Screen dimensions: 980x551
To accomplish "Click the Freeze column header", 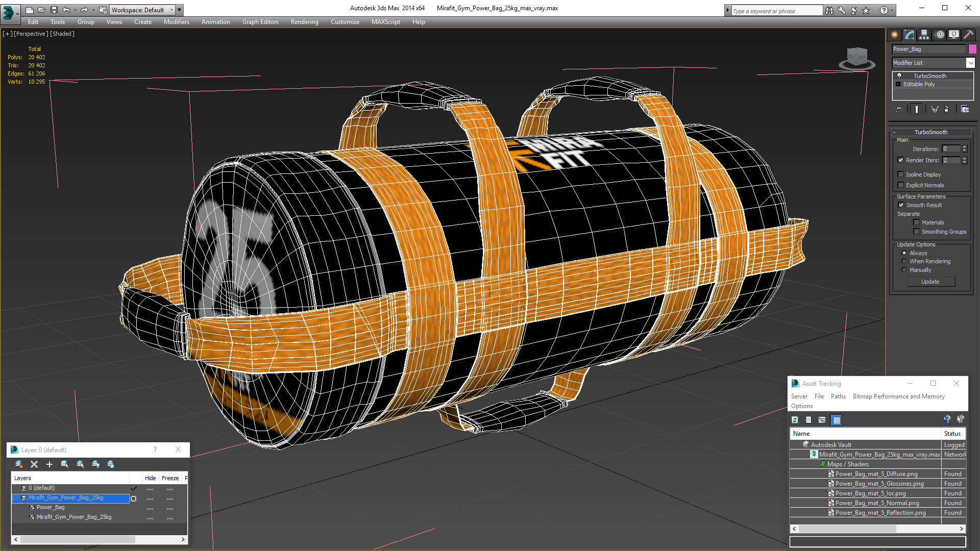I will pyautogui.click(x=170, y=478).
